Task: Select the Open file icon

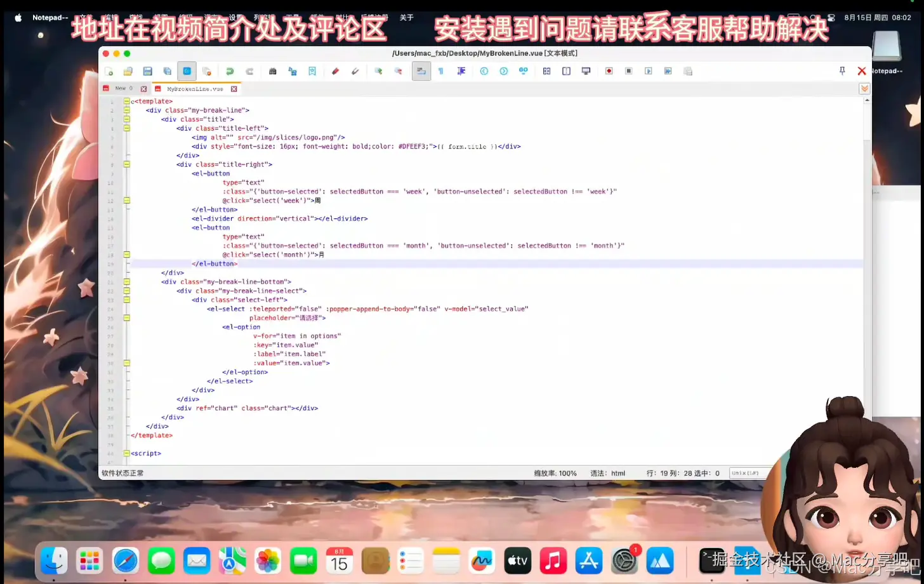Action: pyautogui.click(x=128, y=71)
